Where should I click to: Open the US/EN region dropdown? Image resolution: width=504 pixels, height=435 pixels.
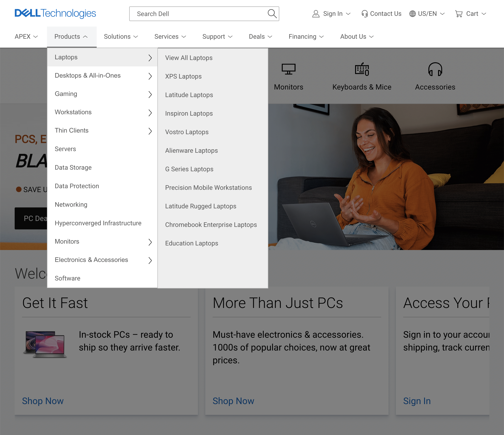pos(427,14)
